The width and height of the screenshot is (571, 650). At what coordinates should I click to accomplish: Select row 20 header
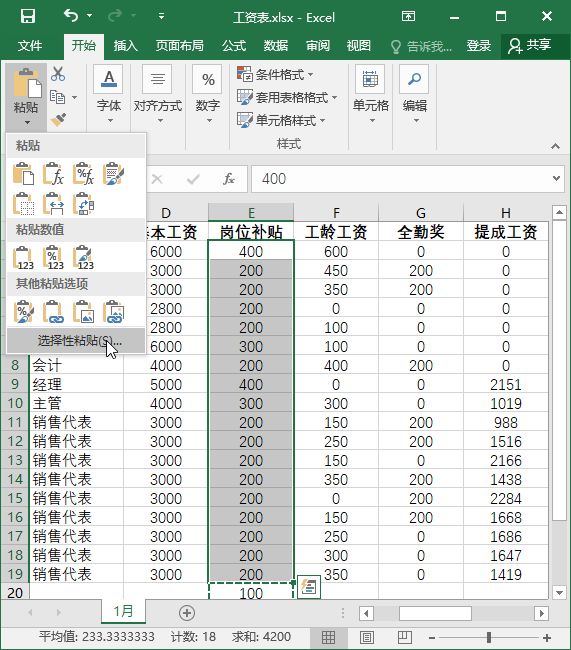pyautogui.click(x=15, y=593)
